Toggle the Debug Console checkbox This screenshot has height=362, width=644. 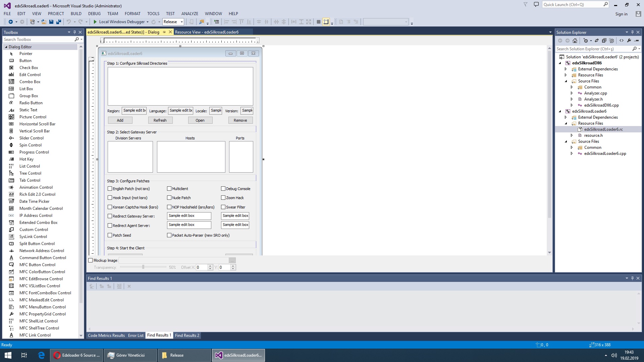pyautogui.click(x=223, y=189)
